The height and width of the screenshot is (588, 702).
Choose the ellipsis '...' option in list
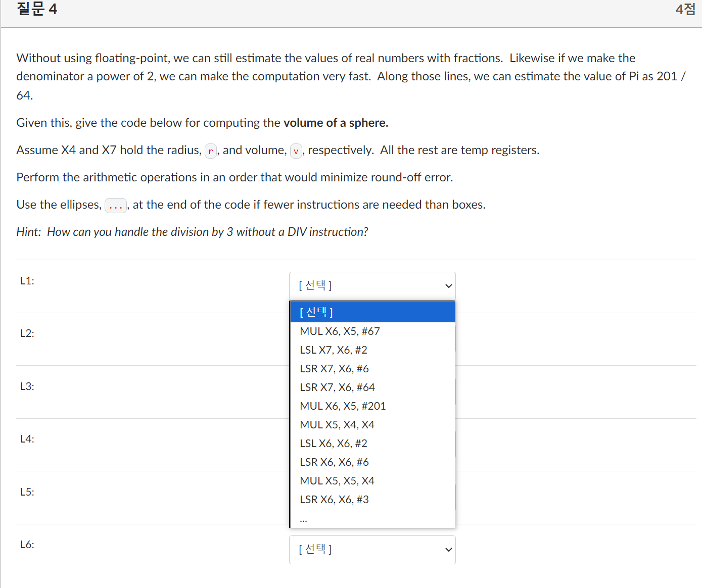[x=373, y=518]
